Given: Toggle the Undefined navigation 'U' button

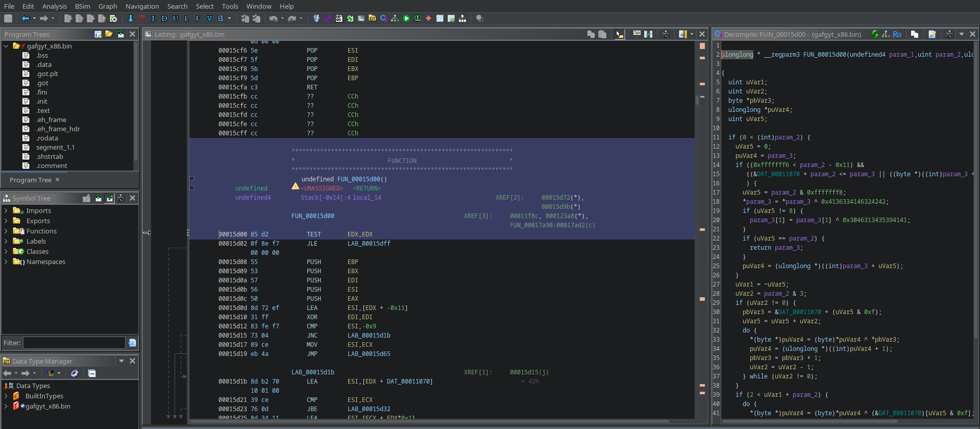Looking at the screenshot, I should 176,18.
